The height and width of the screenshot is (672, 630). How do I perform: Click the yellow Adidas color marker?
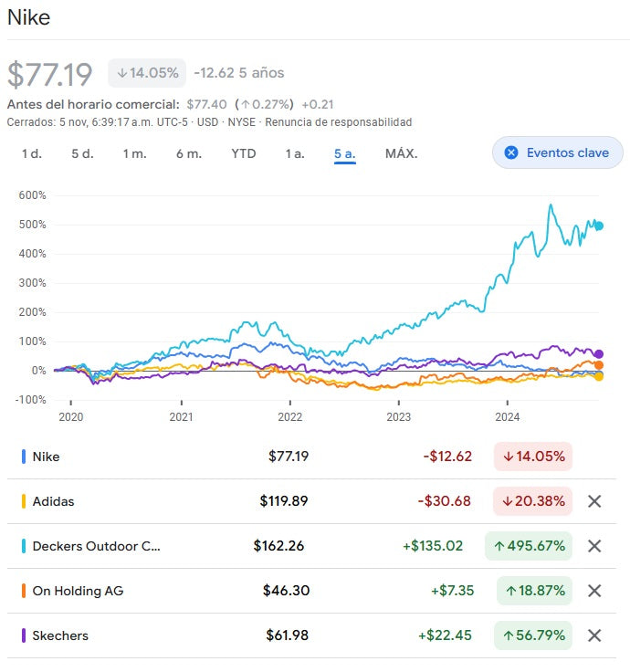click(24, 501)
